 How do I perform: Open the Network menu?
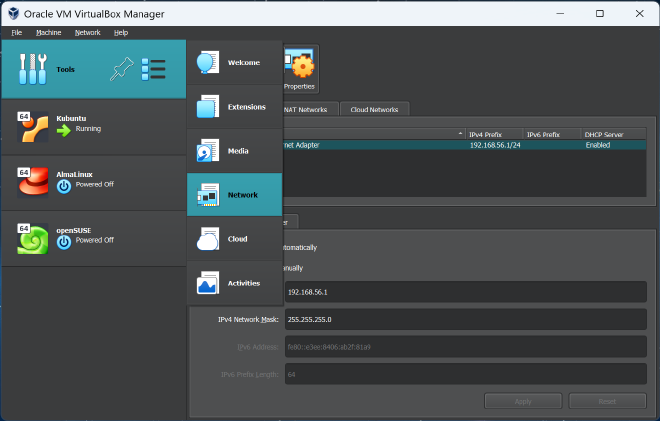tap(88, 32)
